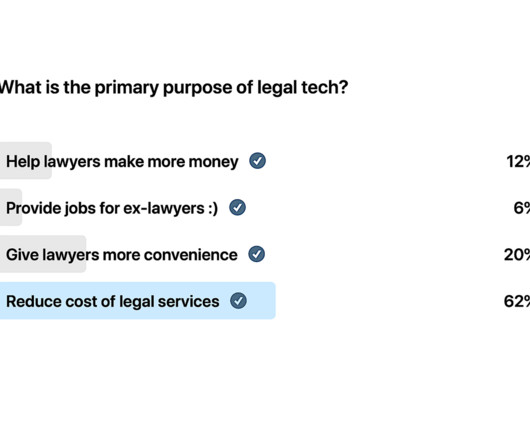
Task: Select the Help lawyers make more money option text
Action: click(x=122, y=162)
